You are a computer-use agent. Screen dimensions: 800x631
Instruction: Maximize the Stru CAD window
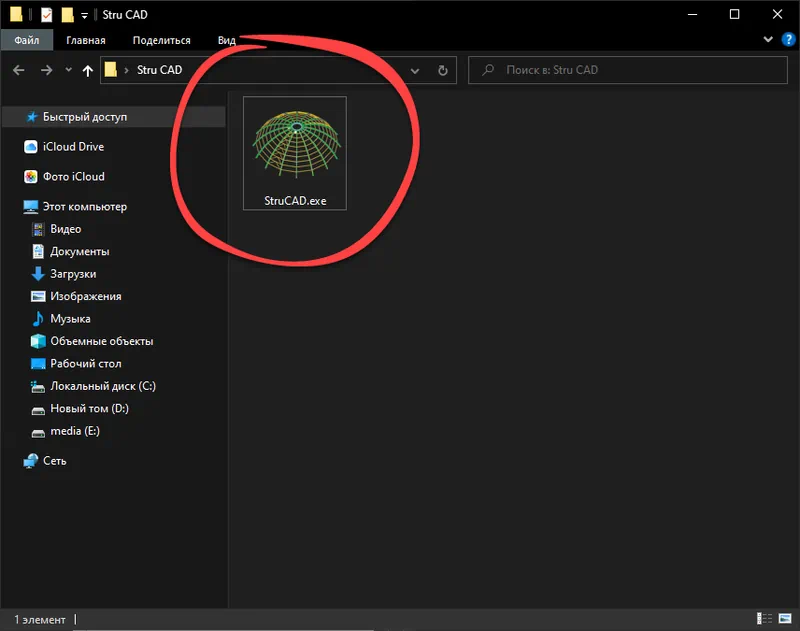(x=734, y=14)
